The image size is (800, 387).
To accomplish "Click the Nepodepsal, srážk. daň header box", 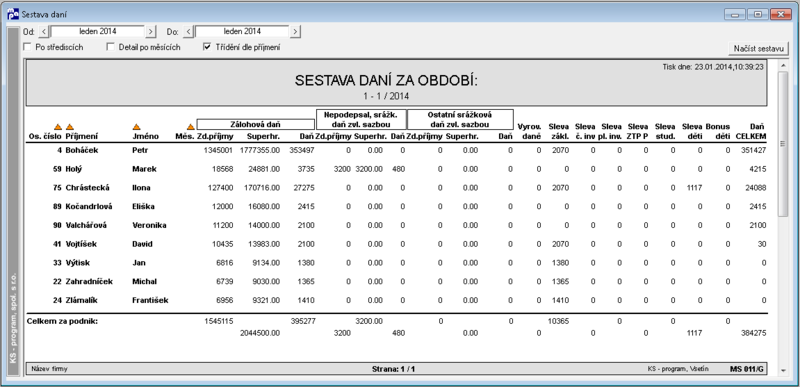I will [x=361, y=119].
